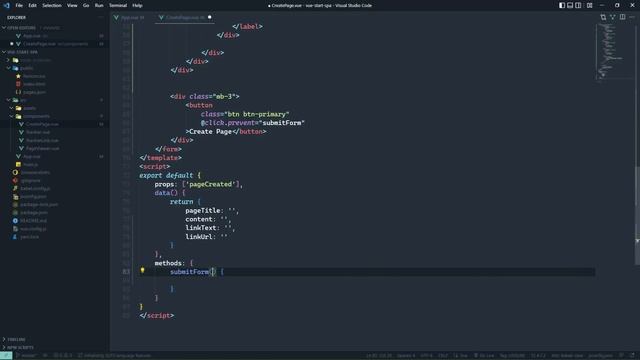Expand the Timeline section
Screen dimensions: 640x360
tap(4, 339)
